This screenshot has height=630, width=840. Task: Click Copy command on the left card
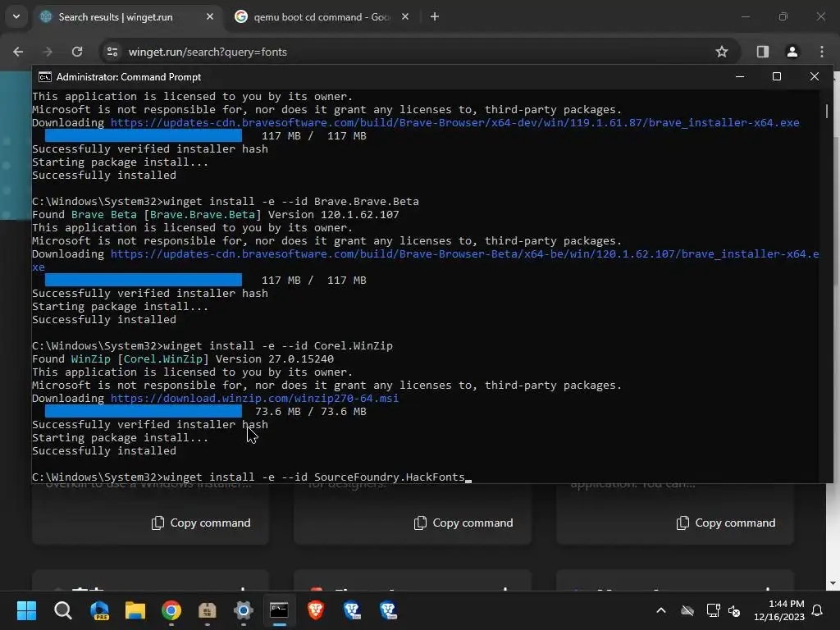pos(201,523)
